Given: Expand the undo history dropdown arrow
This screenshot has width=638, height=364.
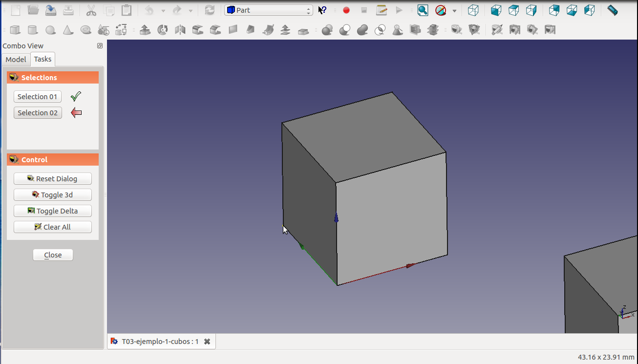Looking at the screenshot, I should coord(163,11).
